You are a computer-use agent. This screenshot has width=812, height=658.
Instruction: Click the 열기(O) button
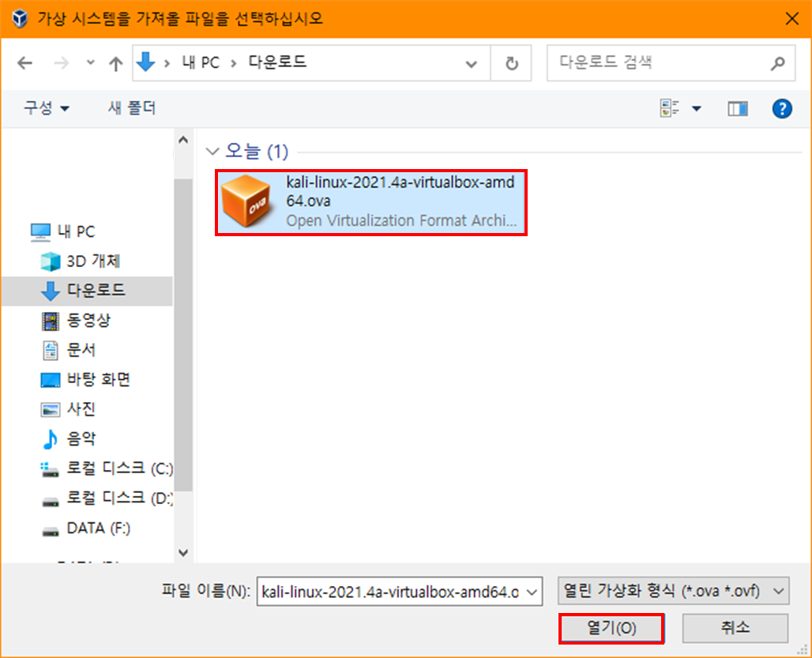(x=612, y=628)
